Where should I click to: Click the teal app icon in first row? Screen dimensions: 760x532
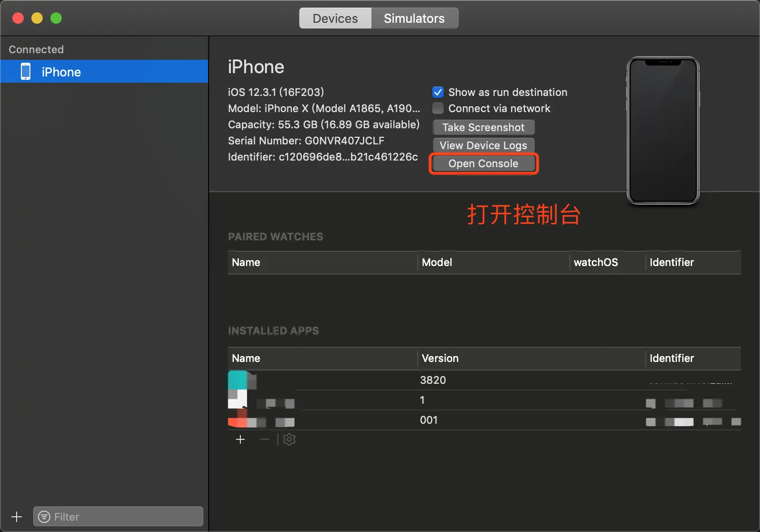click(x=238, y=380)
